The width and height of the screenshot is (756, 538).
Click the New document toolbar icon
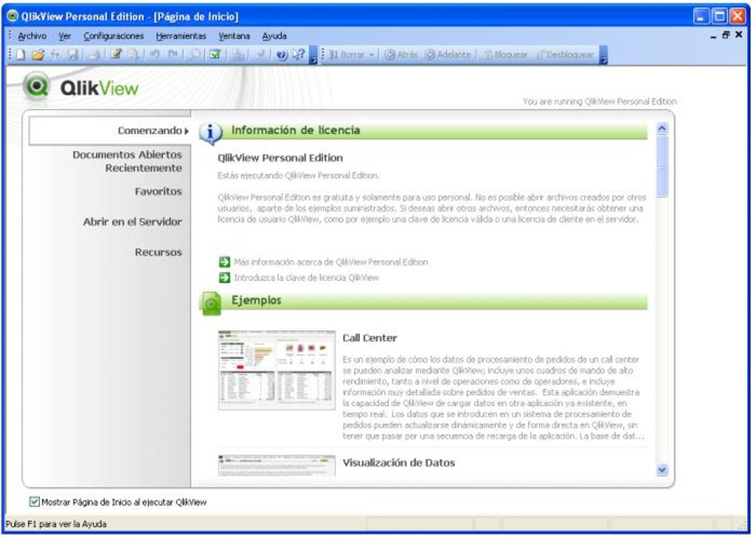20,55
